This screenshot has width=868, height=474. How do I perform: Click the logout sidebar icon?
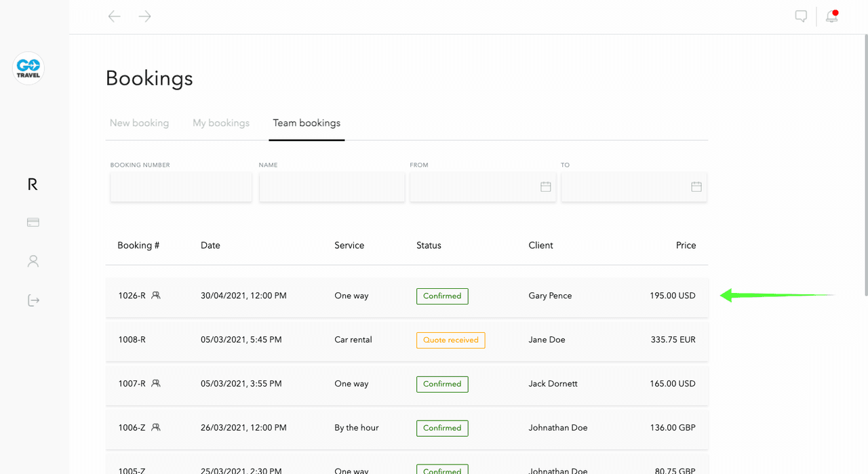coord(33,300)
